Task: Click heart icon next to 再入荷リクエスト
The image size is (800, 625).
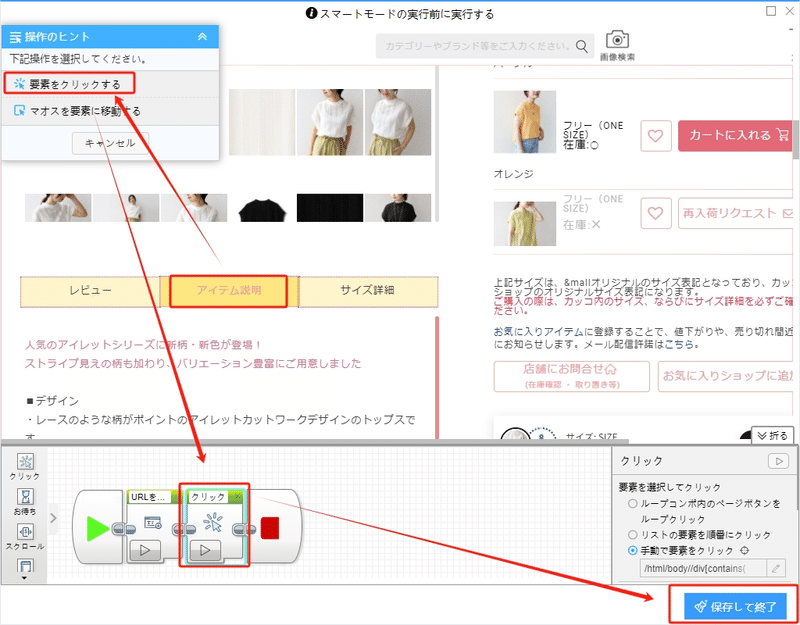Action: [656, 213]
